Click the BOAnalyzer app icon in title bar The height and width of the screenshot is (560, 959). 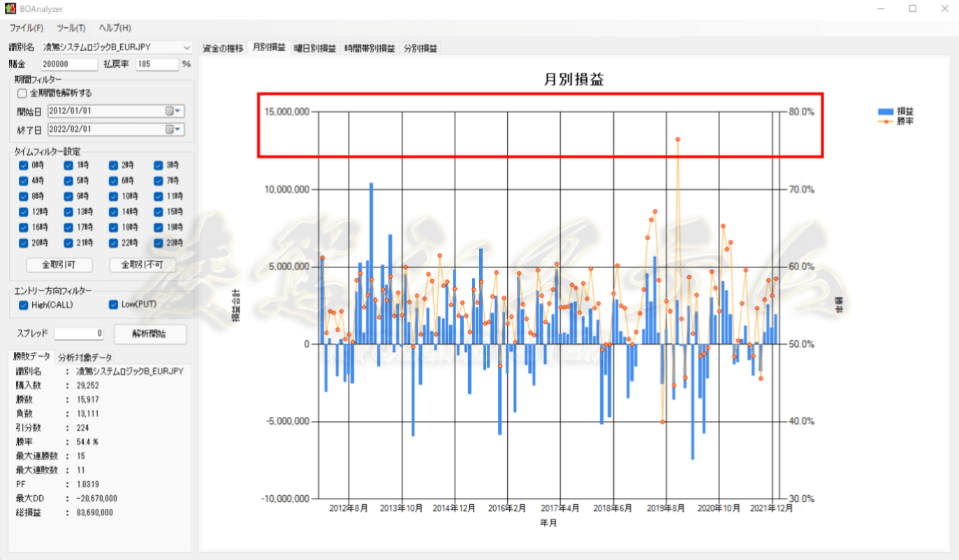point(10,8)
